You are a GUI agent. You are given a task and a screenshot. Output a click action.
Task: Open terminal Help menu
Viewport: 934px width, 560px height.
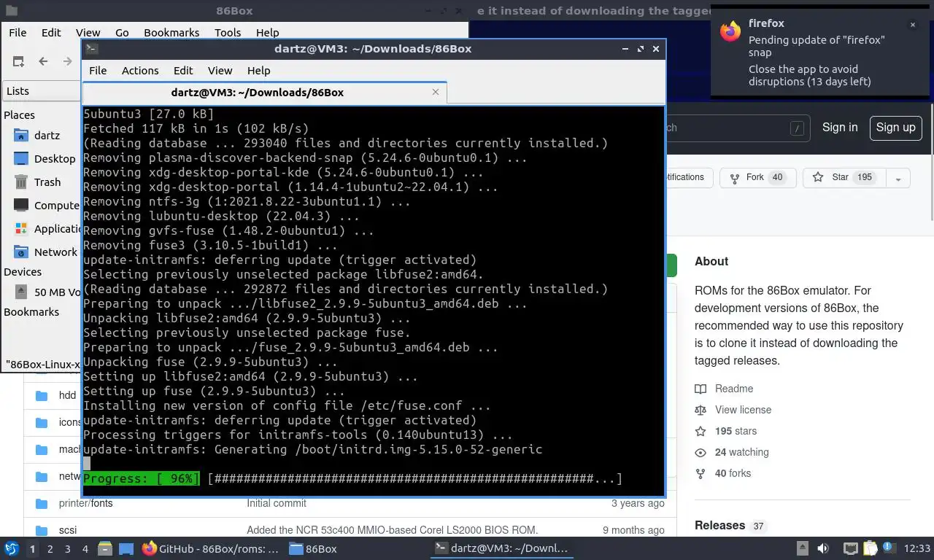click(x=259, y=71)
